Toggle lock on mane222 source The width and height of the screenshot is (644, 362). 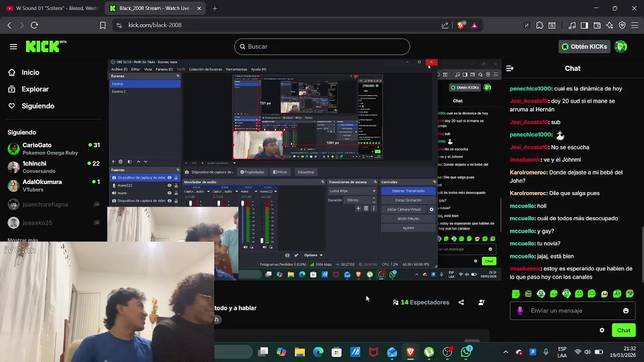click(x=176, y=186)
